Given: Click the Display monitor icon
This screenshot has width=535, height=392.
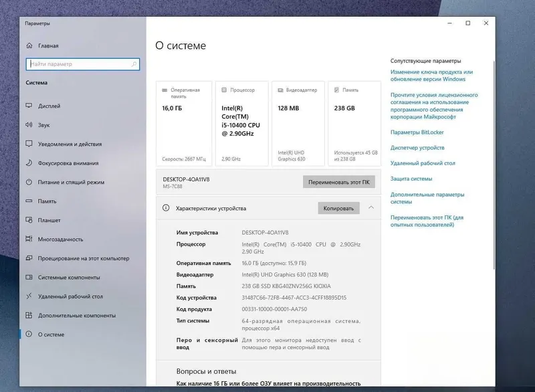Looking at the screenshot, I should pos(29,106).
